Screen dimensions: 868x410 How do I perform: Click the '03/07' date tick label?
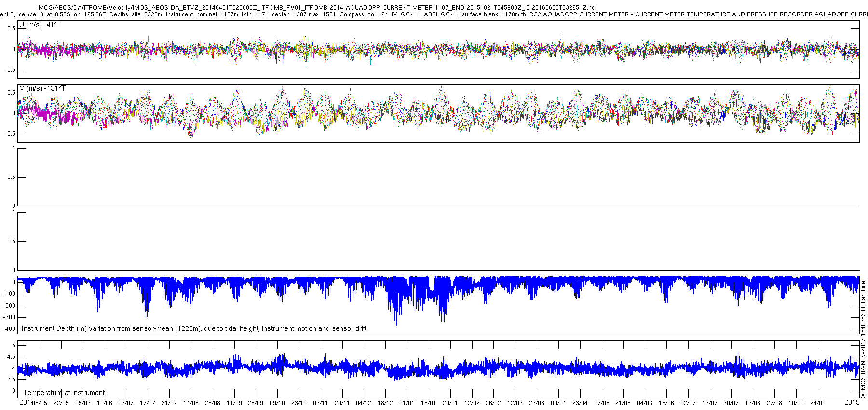pos(126,403)
